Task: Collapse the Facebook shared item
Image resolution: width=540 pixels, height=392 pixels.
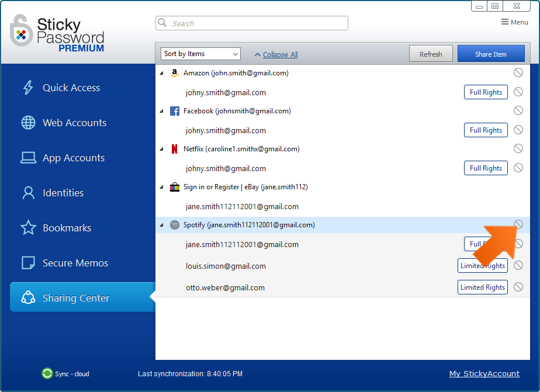Action: [x=161, y=111]
